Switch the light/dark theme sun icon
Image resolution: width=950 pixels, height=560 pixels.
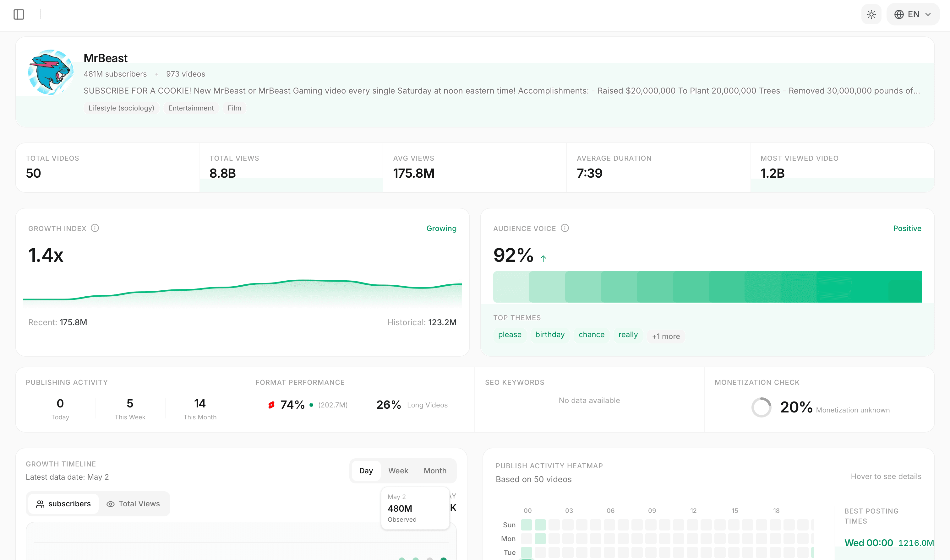pos(871,14)
